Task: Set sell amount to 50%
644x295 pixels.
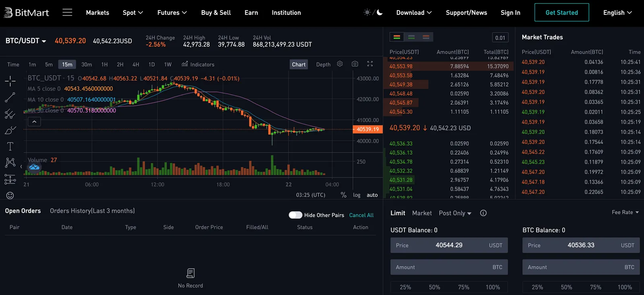Action: [566, 287]
